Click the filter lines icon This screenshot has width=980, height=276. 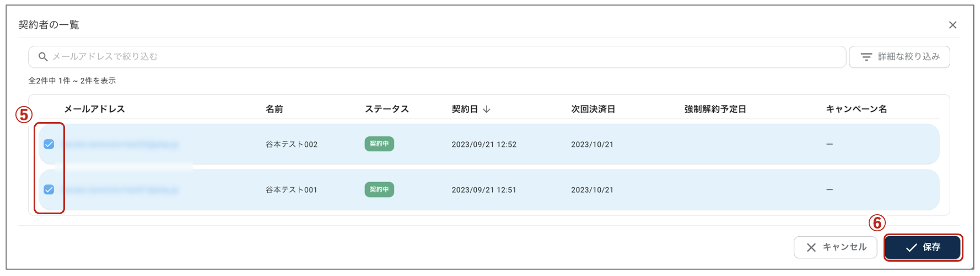[x=866, y=57]
